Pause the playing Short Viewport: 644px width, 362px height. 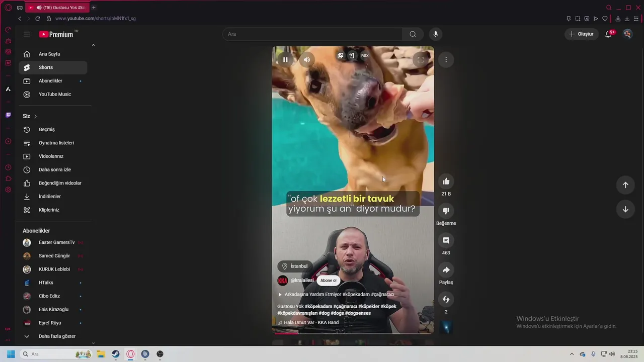[285, 60]
